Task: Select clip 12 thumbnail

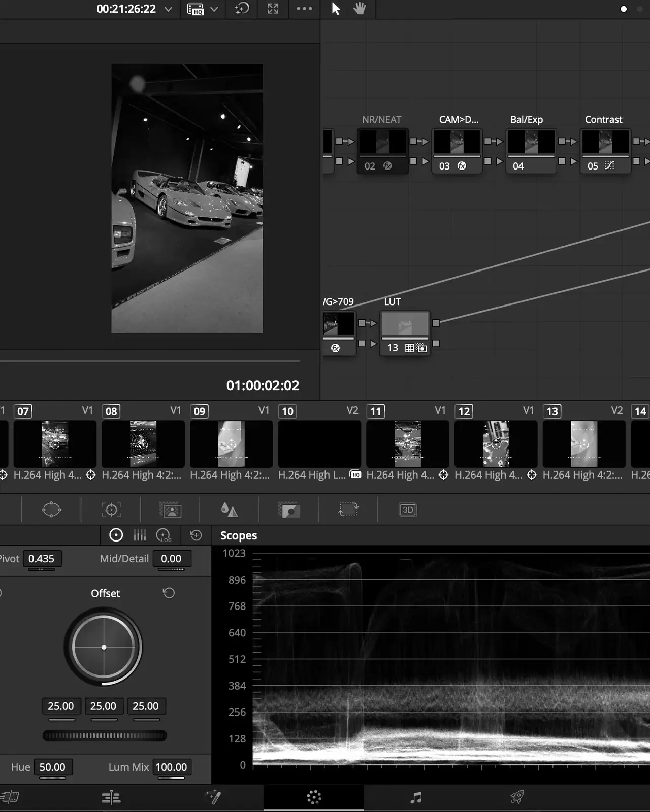Action: click(496, 444)
